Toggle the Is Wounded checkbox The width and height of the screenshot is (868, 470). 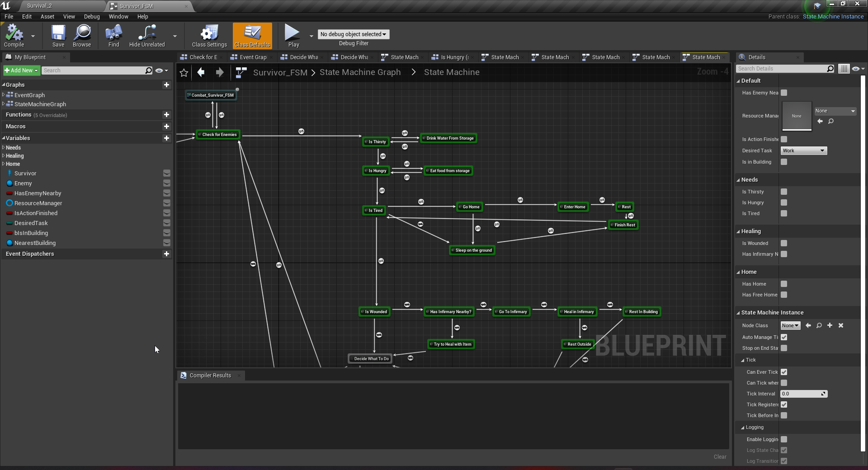click(784, 243)
